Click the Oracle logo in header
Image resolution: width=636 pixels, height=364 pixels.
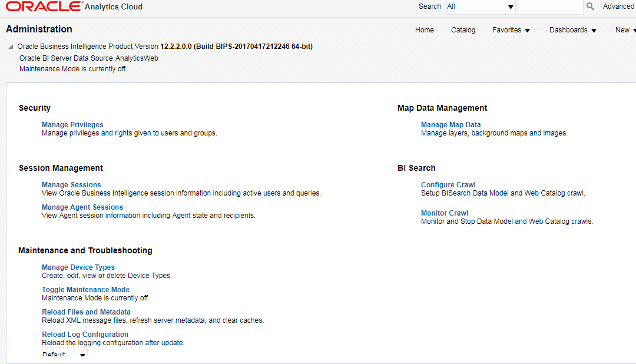coord(44,6)
